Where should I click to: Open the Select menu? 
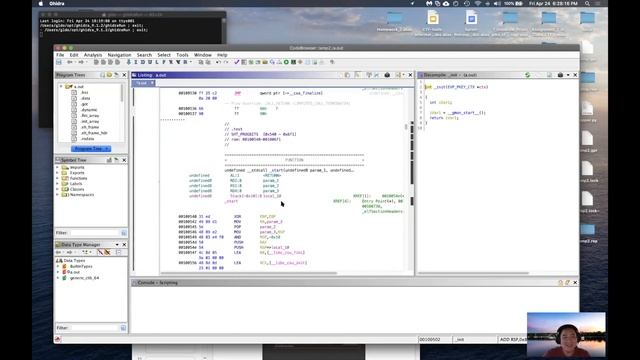[164, 55]
